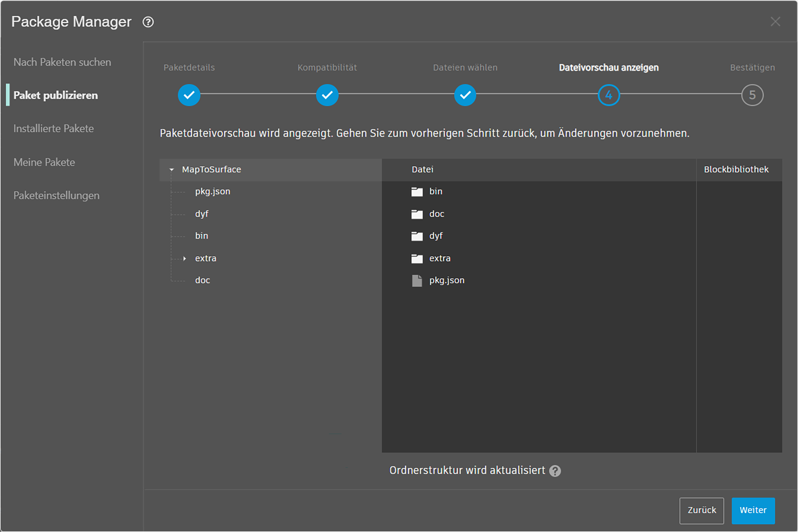Collapse the MapToSurface tree root
The height and width of the screenshot is (532, 798).
[x=171, y=170]
